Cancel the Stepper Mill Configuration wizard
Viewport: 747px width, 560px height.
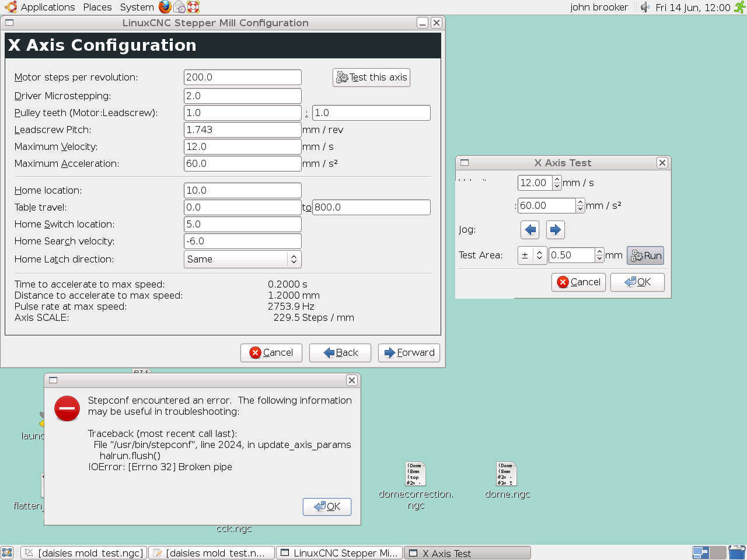pos(271,352)
